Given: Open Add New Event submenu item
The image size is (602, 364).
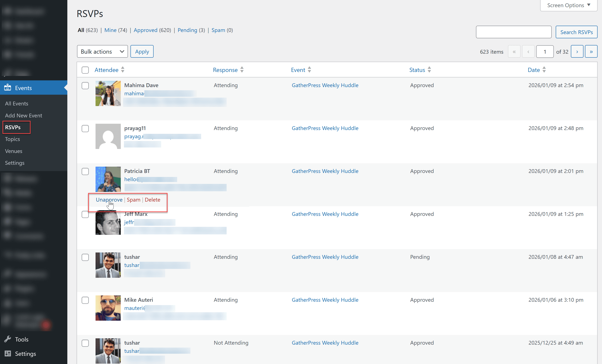Looking at the screenshot, I should point(23,115).
